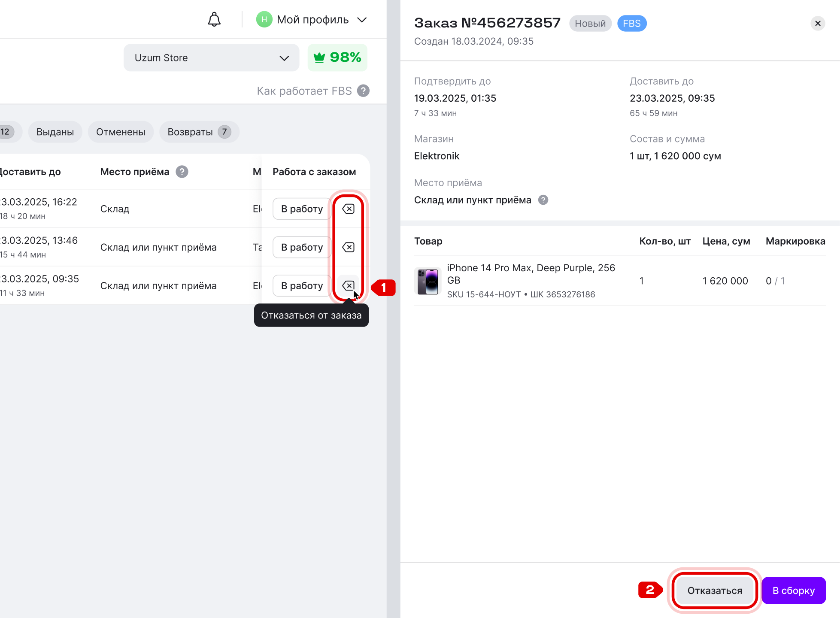The width and height of the screenshot is (840, 618).
Task: Cancel the order delivered by 09:35
Action: pyautogui.click(x=348, y=286)
